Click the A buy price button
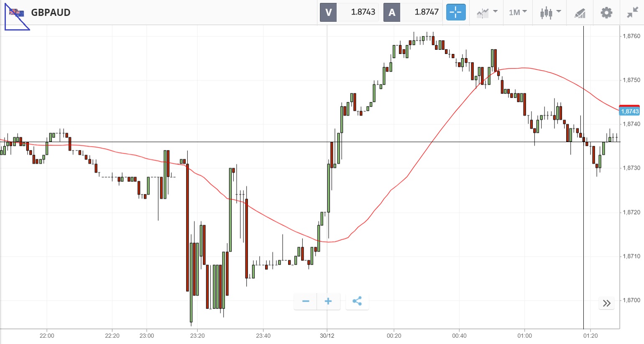 click(392, 12)
